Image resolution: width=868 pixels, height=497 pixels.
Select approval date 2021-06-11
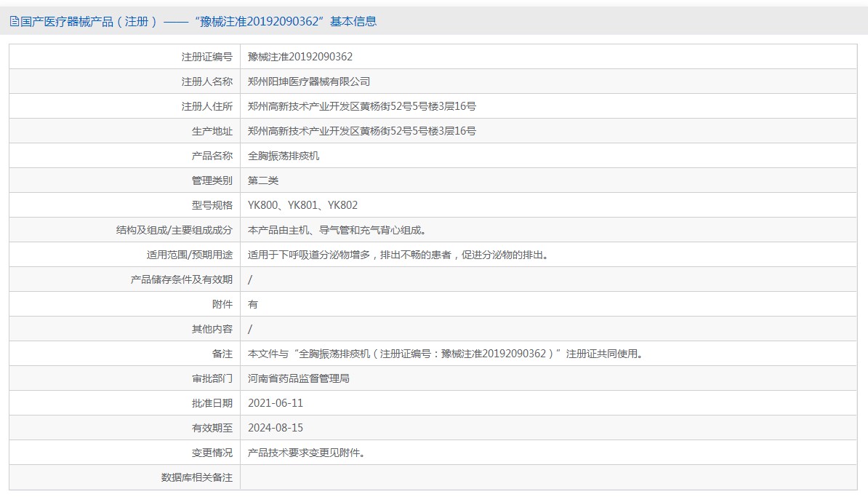click(275, 403)
